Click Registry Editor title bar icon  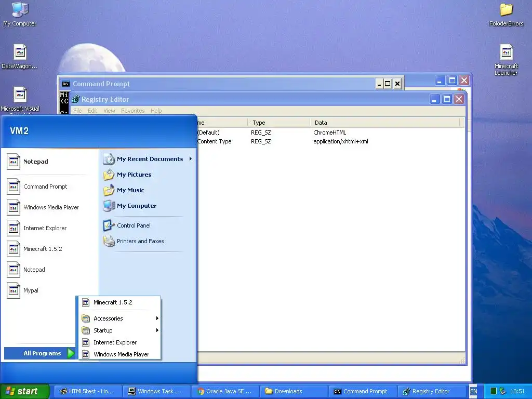pos(76,99)
